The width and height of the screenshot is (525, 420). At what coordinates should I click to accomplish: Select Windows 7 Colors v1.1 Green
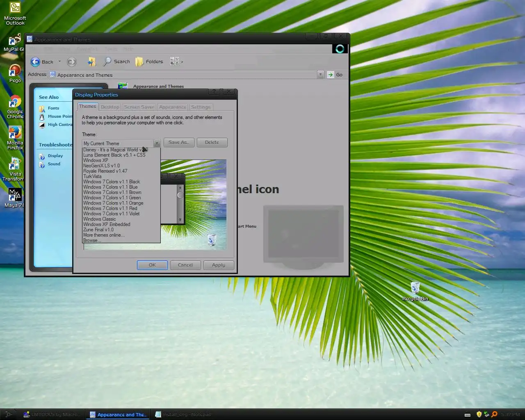[x=121, y=198]
